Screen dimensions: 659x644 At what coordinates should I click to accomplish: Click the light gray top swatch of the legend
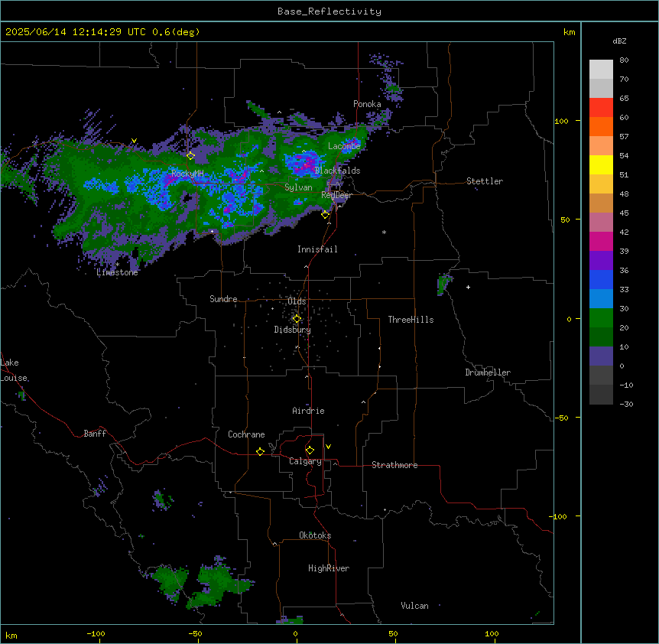pos(601,70)
